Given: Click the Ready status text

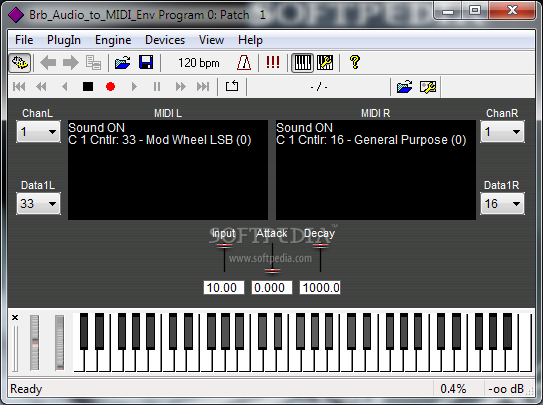Looking at the screenshot, I should pyautogui.click(x=26, y=389).
